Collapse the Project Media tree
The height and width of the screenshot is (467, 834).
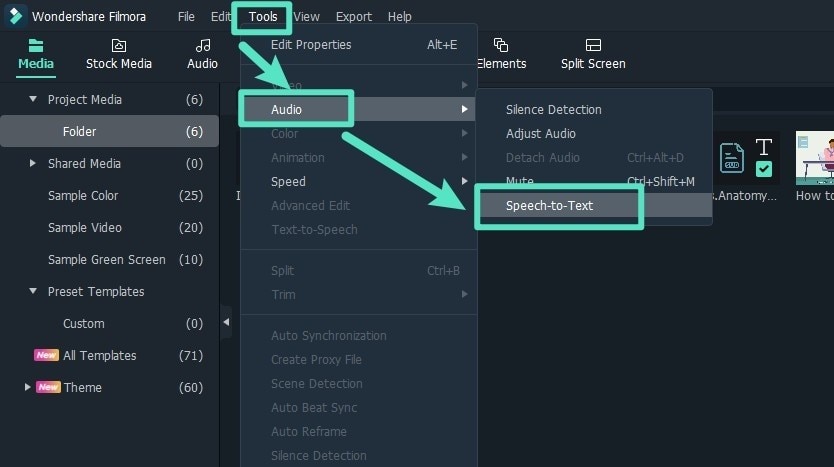[x=33, y=99]
